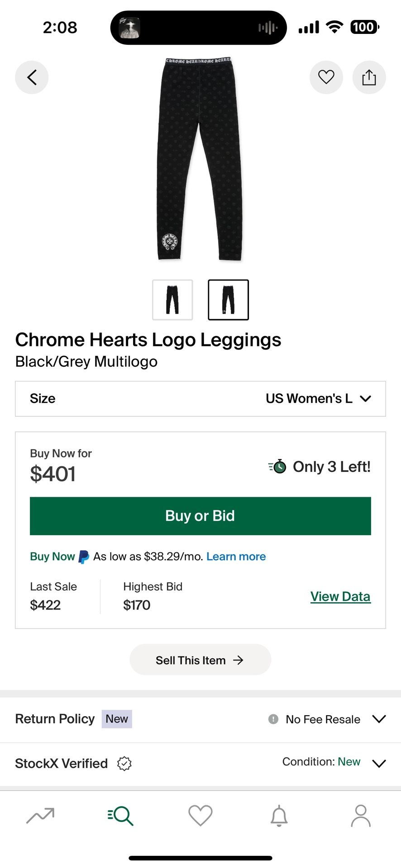Open PayPal Learn more link
The width and height of the screenshot is (401, 868).
(x=236, y=557)
